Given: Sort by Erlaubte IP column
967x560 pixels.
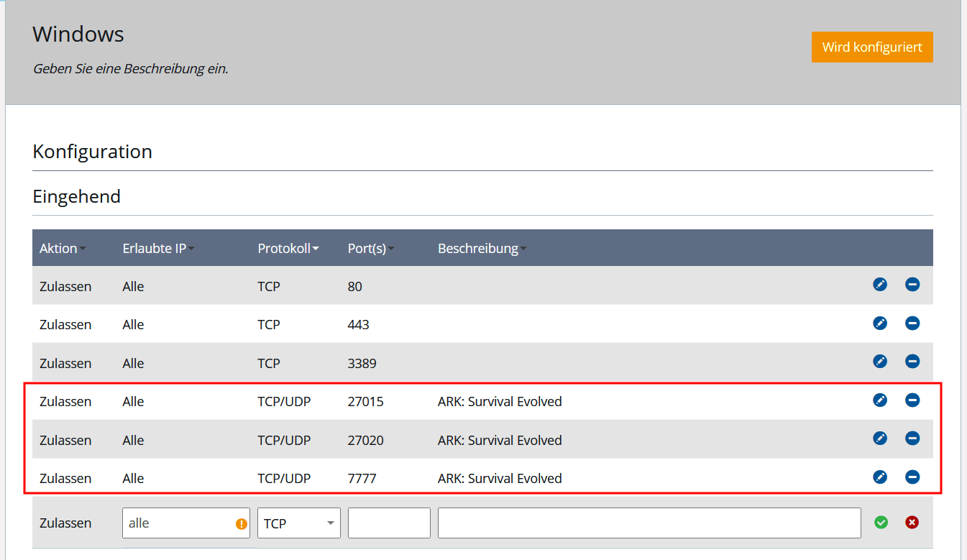Looking at the screenshot, I should [158, 249].
